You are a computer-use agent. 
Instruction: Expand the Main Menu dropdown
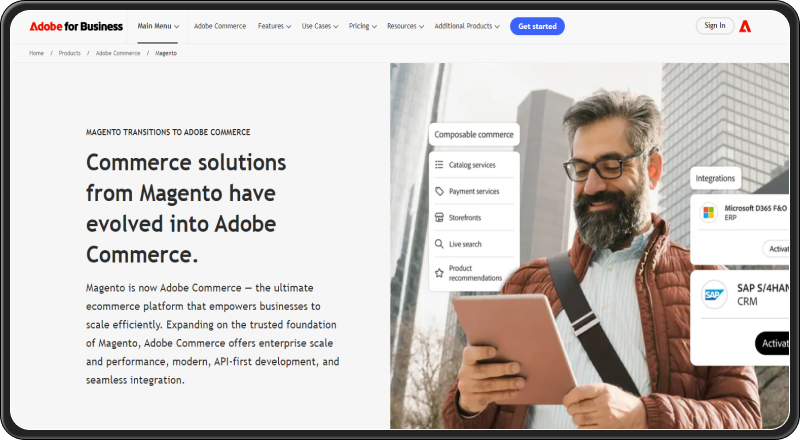[158, 26]
